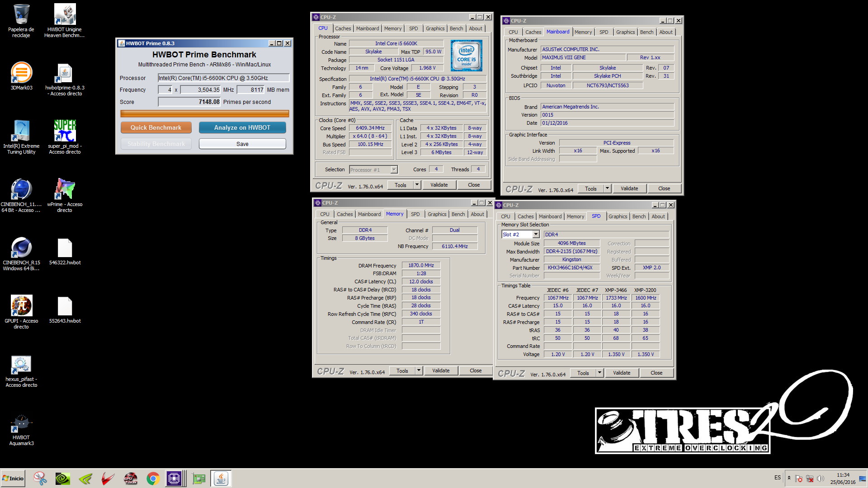Open the Inicio start button
The image size is (868, 488).
tap(13, 479)
